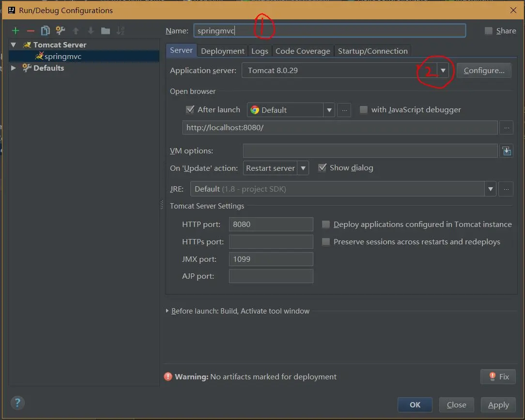This screenshot has width=525, height=420.
Task: Click the Close button
Action: tap(456, 405)
